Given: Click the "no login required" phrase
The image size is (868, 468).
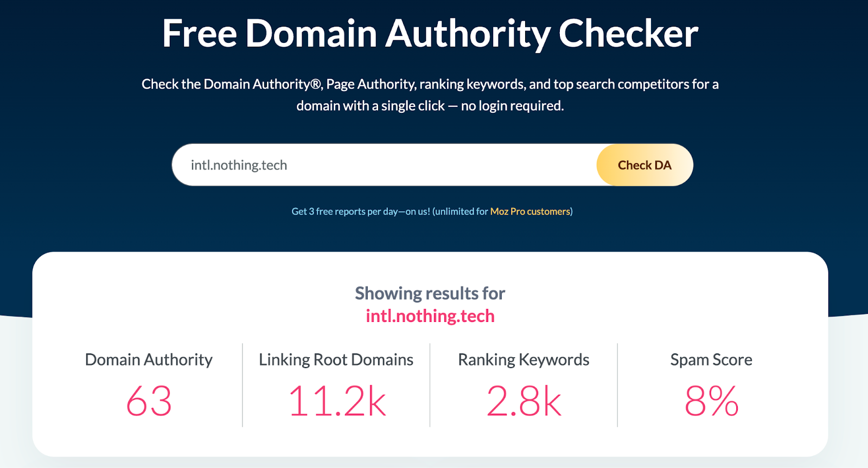Looking at the screenshot, I should click(x=512, y=106).
